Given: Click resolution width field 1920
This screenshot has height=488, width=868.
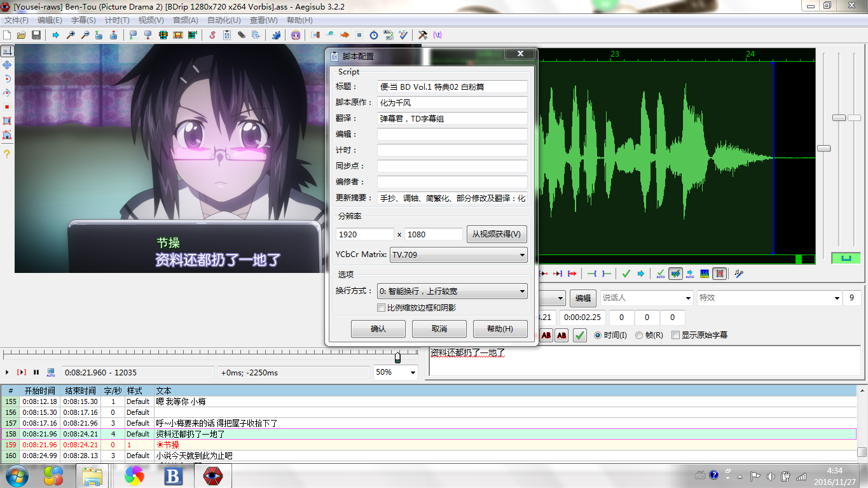Looking at the screenshot, I should tap(365, 234).
